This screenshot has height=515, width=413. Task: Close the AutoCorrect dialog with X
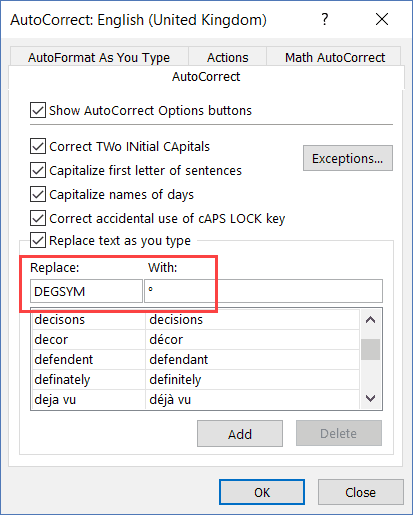(382, 19)
